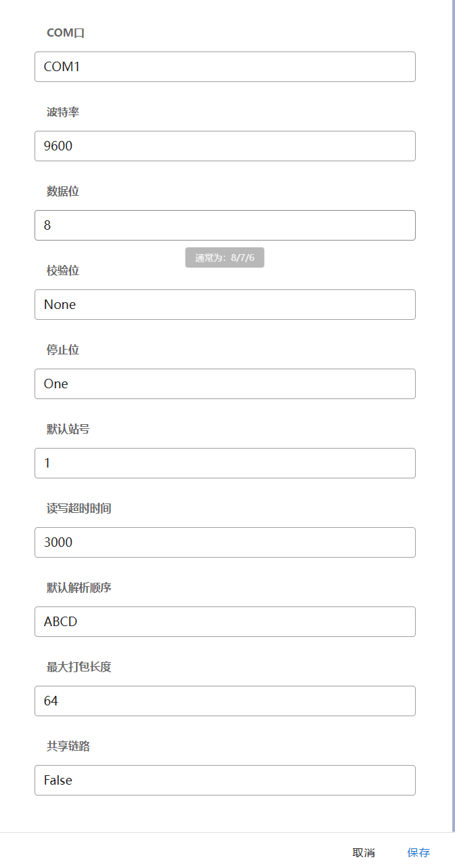Image resolution: width=455 pixels, height=868 pixels.
Task: Click the 通常为: 8/7/6 tooltip
Action: click(225, 257)
